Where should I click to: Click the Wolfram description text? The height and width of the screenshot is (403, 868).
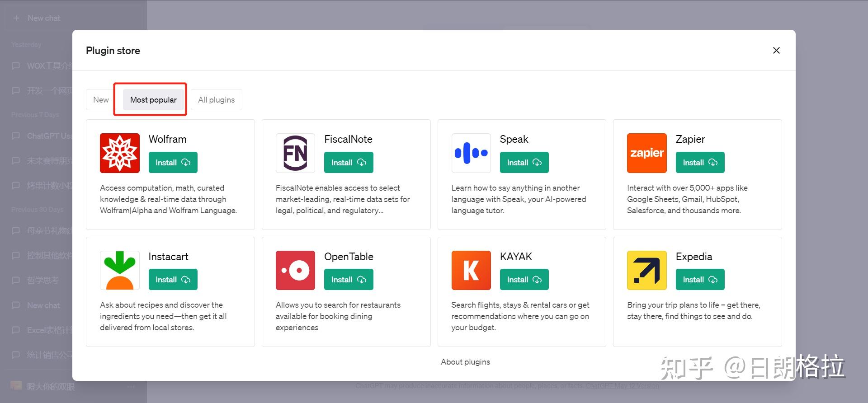point(169,199)
